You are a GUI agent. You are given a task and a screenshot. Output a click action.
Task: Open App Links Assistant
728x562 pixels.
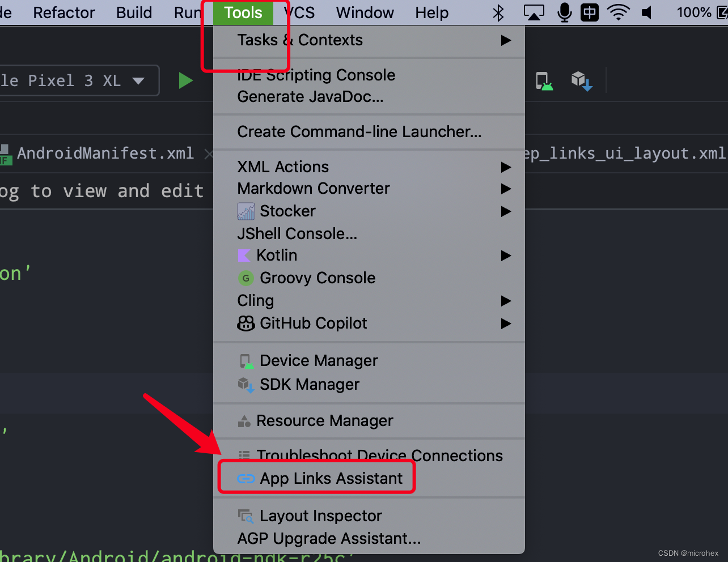[369, 479]
